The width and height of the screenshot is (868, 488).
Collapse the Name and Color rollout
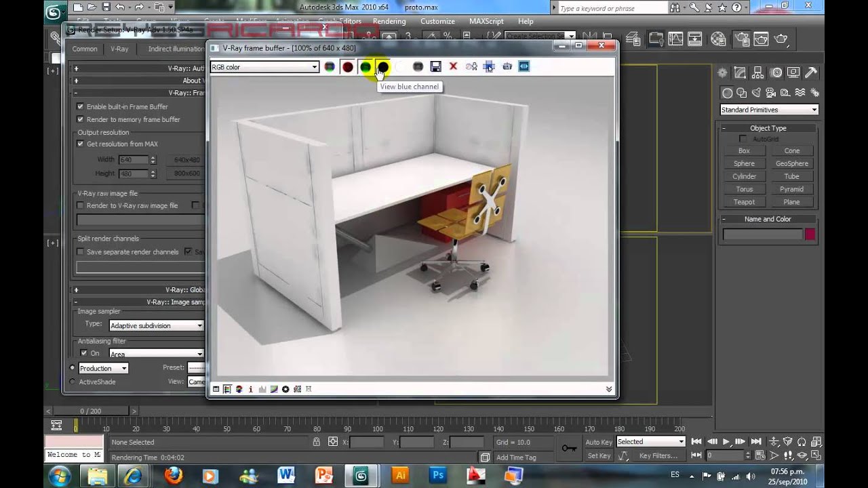768,219
